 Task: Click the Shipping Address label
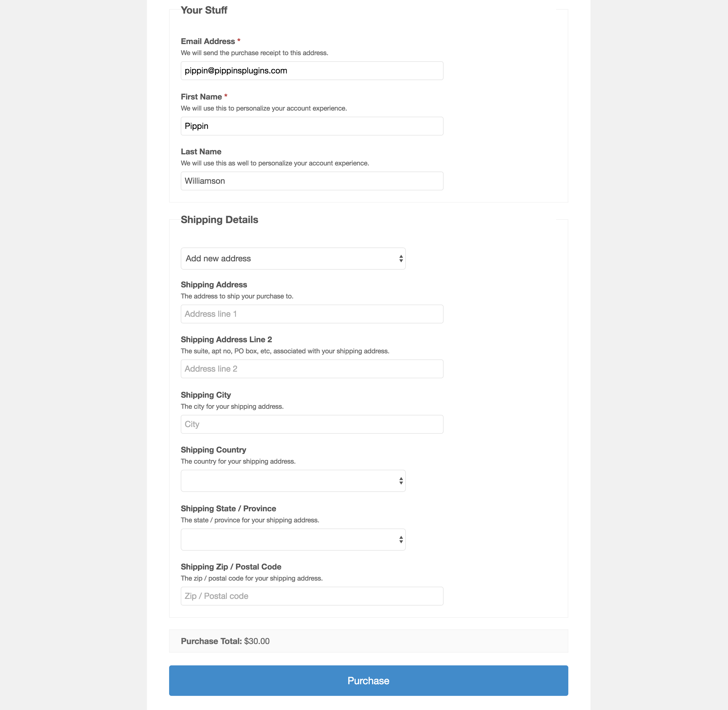pyautogui.click(x=214, y=285)
